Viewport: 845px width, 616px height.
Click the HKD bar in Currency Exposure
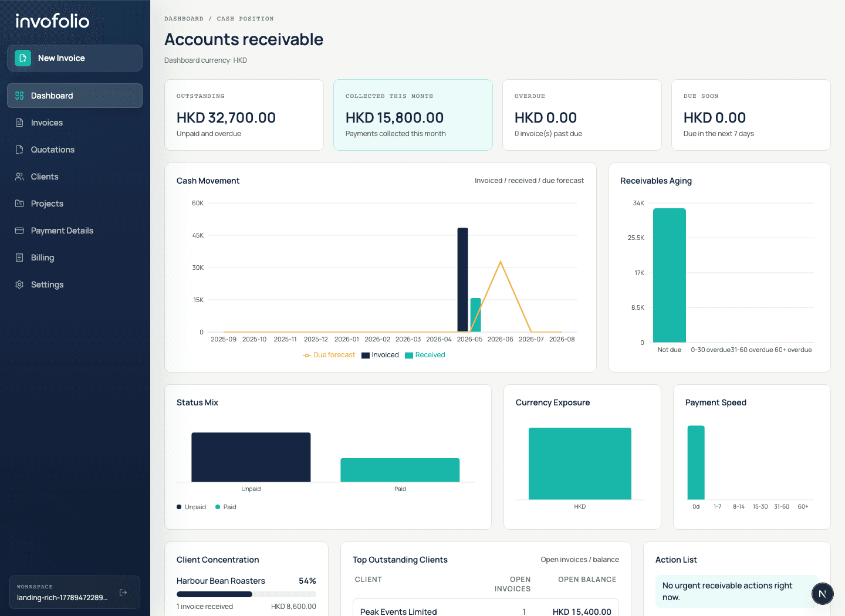(580, 463)
